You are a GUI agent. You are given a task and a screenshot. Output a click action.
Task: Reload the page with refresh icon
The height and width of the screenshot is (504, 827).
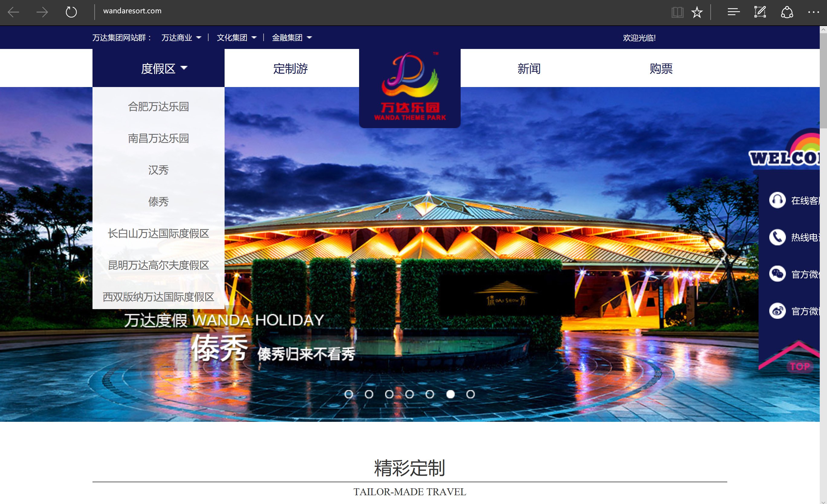[71, 12]
